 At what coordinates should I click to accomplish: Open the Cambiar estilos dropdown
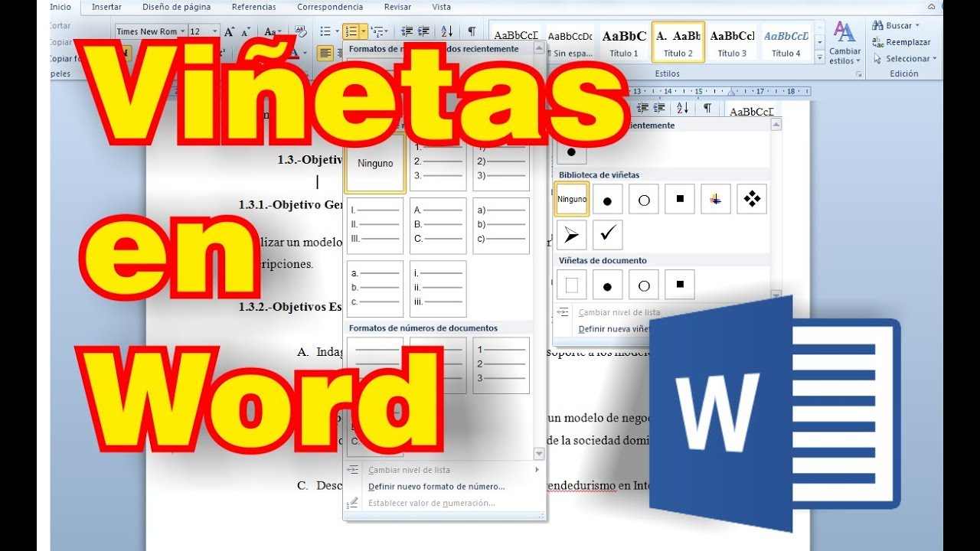click(x=844, y=43)
